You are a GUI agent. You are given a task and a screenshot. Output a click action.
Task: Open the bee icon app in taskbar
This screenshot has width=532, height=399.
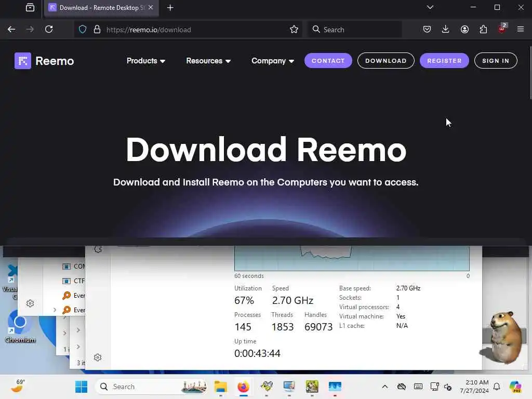(x=267, y=387)
